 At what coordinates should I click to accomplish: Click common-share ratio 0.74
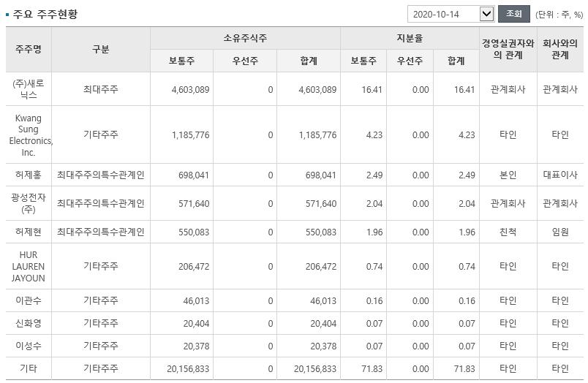pos(374,267)
